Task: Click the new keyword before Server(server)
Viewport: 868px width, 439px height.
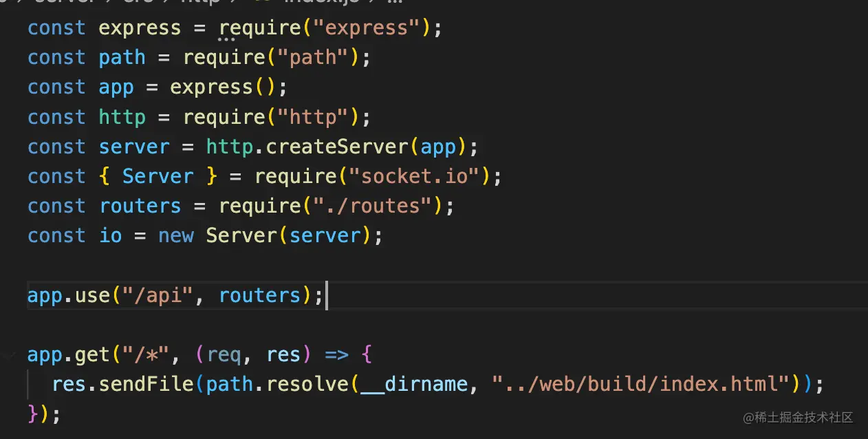Action: (x=176, y=235)
